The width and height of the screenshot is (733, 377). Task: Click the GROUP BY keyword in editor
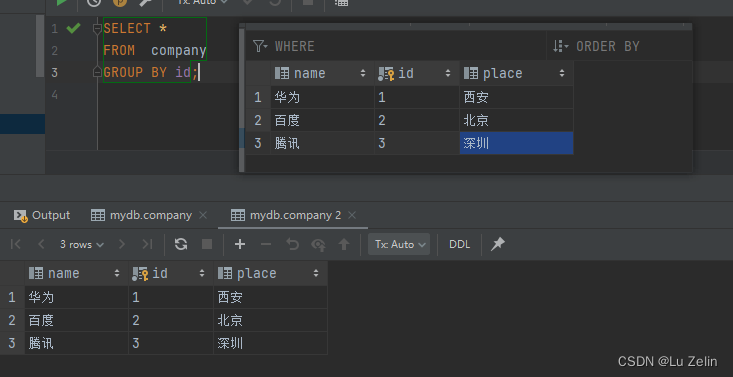pos(135,72)
